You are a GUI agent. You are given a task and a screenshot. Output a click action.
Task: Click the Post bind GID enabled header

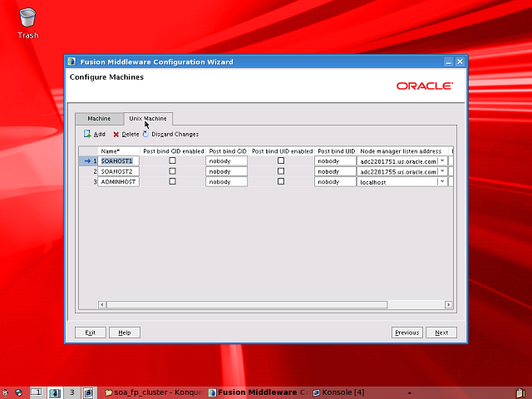pyautogui.click(x=174, y=151)
